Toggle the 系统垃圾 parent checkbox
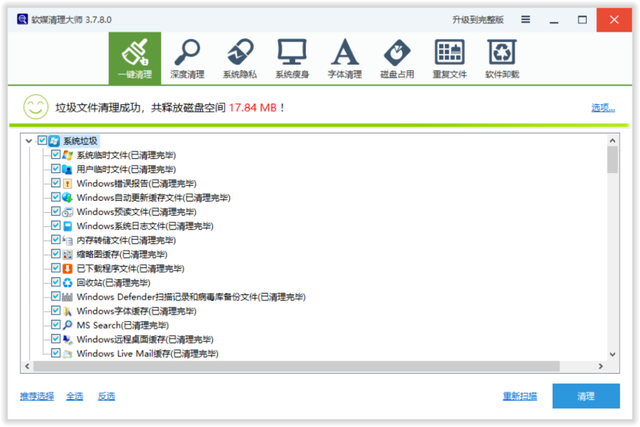 (x=42, y=140)
